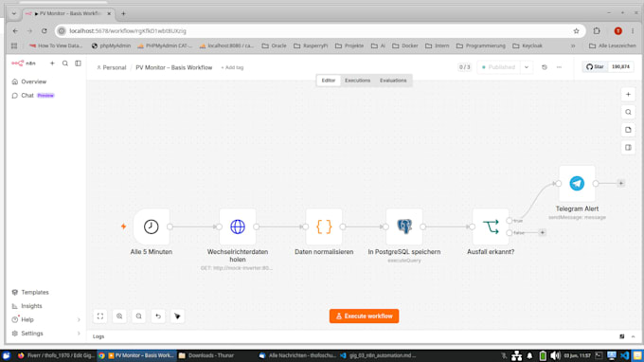Open workflow history icon
Viewport: 644px width, 362px height.
[545, 67]
